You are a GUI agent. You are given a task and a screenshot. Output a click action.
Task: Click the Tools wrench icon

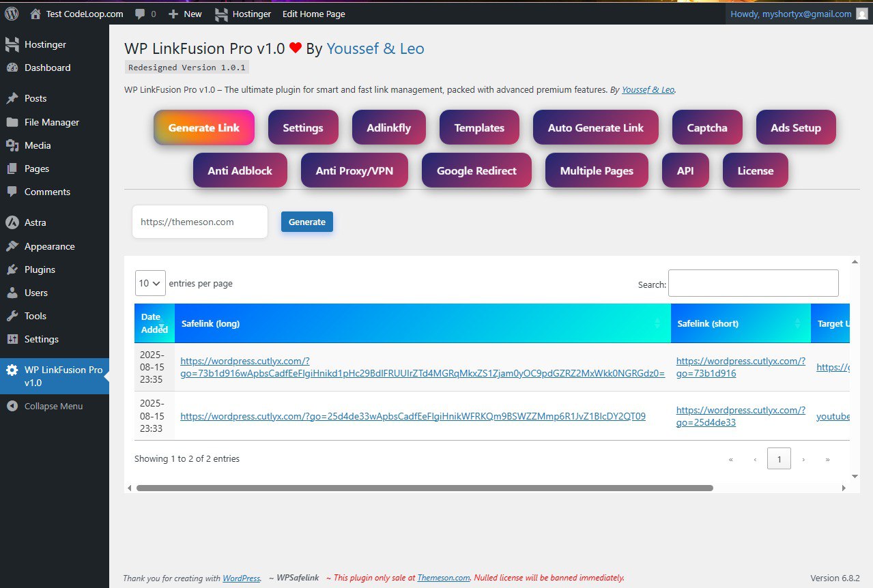click(12, 316)
